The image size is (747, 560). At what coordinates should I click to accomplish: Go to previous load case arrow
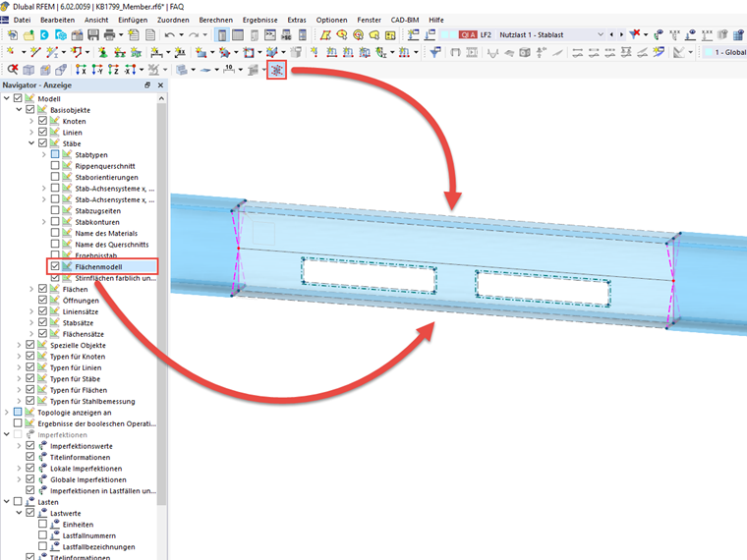[611, 34]
